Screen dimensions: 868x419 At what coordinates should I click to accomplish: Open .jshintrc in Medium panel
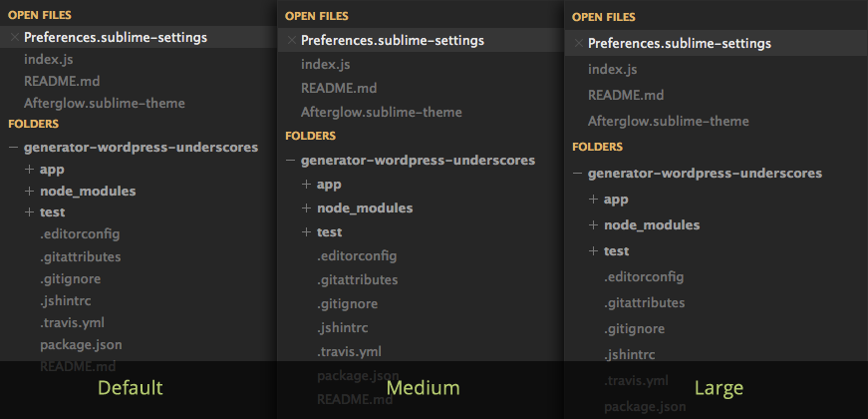(x=343, y=327)
